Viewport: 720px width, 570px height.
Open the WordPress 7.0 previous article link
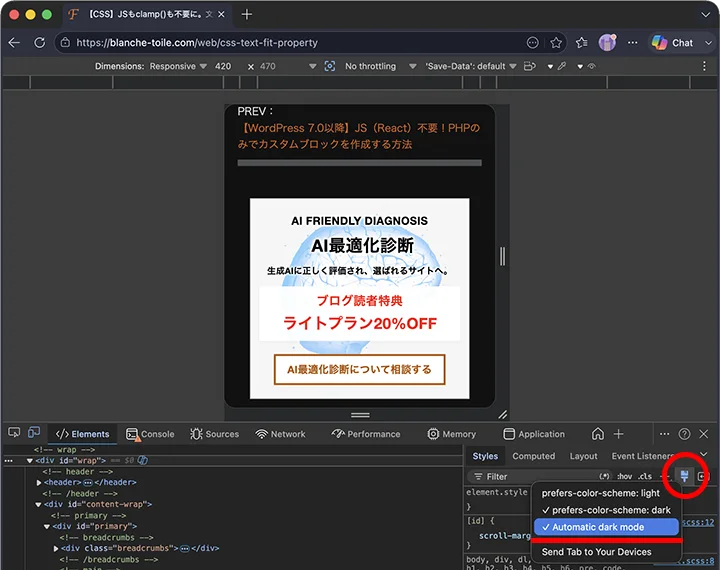click(x=359, y=136)
